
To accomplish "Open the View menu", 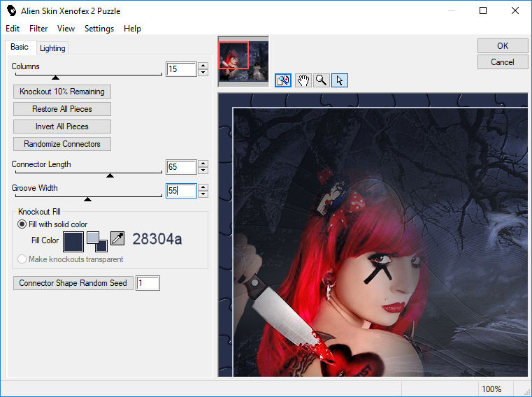I will [66, 29].
